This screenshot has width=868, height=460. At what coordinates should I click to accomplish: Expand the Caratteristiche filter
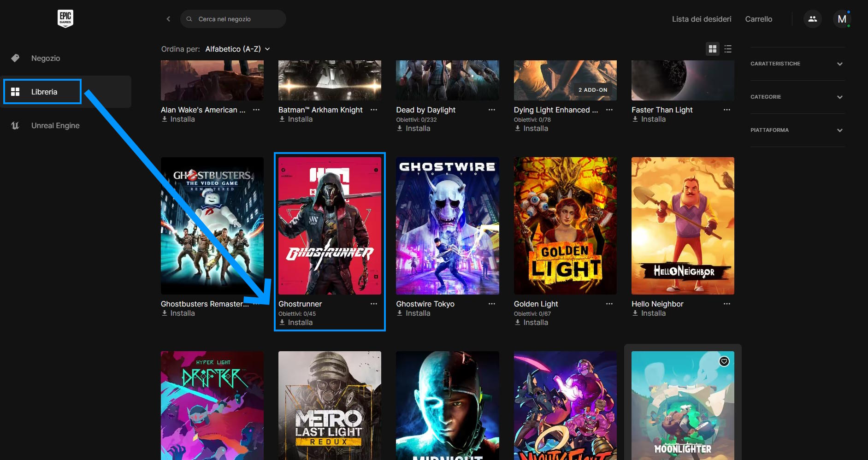(x=797, y=64)
